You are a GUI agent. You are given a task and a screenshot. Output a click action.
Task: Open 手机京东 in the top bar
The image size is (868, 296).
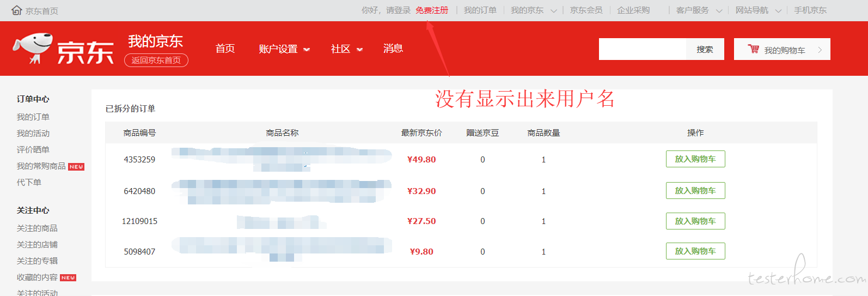[810, 10]
